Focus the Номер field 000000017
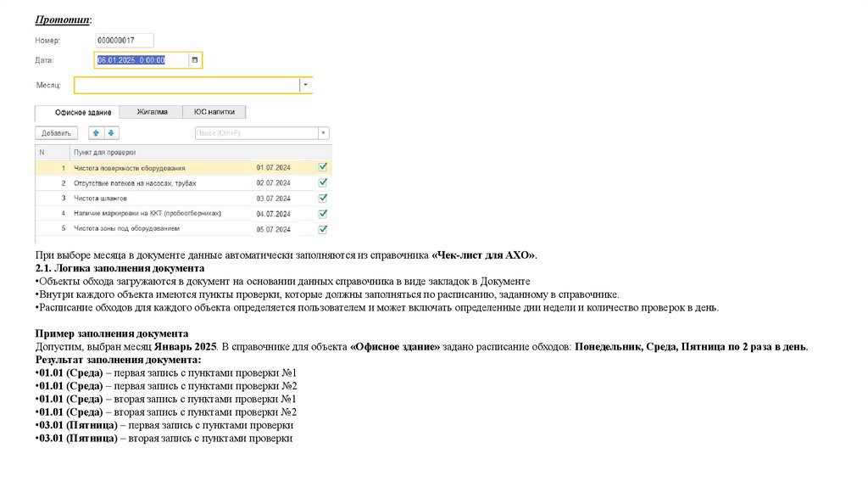The height and width of the screenshot is (487, 868). tap(124, 41)
